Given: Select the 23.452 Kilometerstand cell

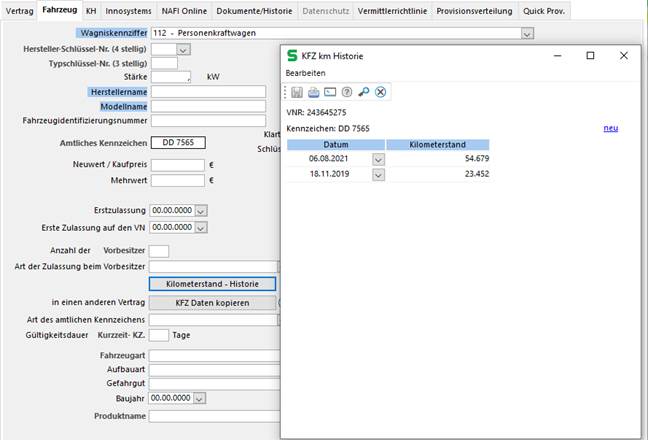Looking at the screenshot, I should [x=438, y=174].
